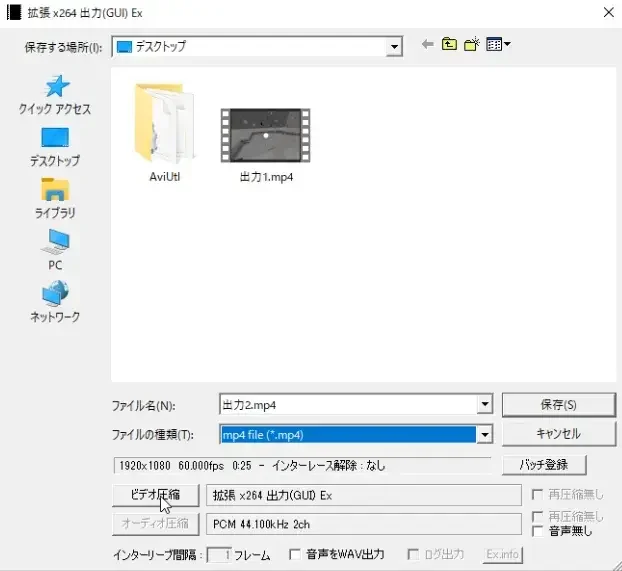Enable the 音声無し no-audio checkbox
622x571 pixels.
coord(537,531)
